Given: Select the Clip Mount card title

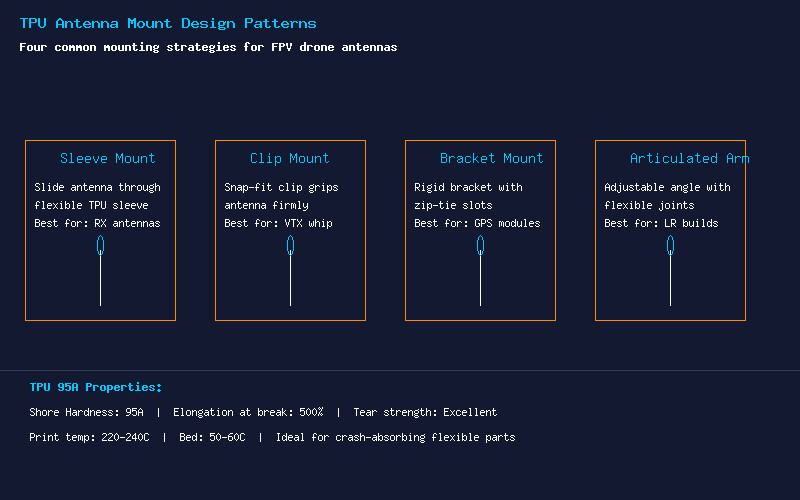Looking at the screenshot, I should tap(289, 159).
